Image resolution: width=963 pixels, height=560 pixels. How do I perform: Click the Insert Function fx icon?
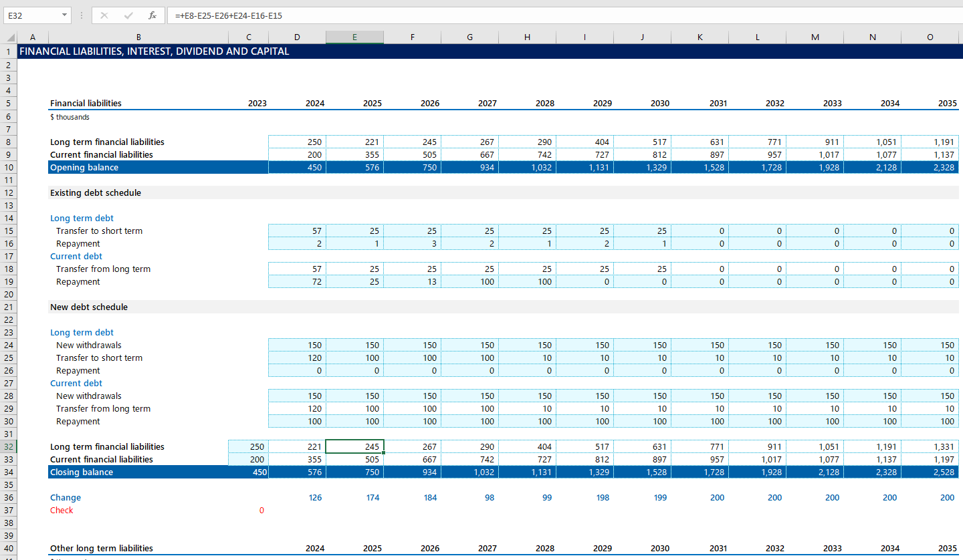click(x=152, y=15)
